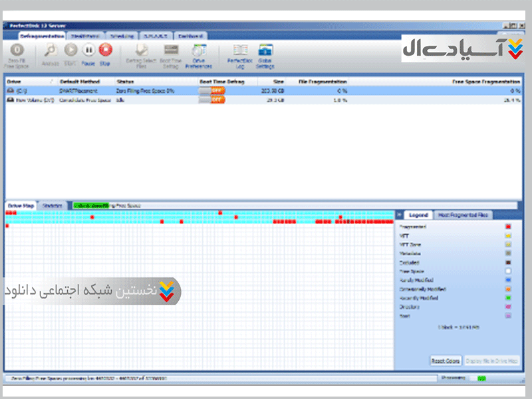
Task: Open Drive Preferences from the toolbar
Action: click(x=198, y=51)
